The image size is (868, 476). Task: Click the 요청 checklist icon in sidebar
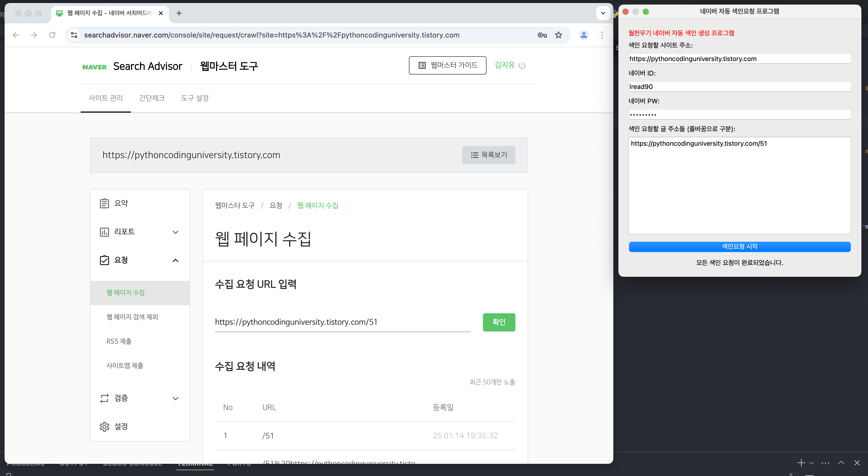click(105, 260)
